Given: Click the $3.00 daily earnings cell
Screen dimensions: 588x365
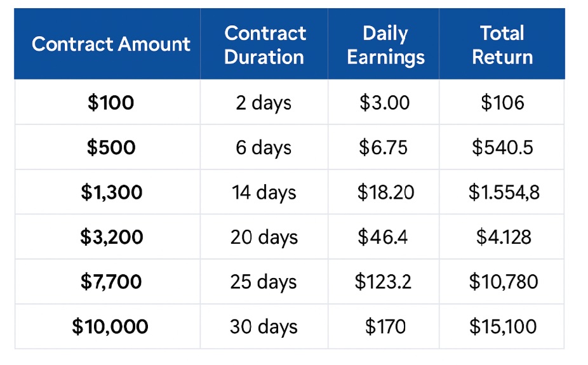Looking at the screenshot, I should pyautogui.click(x=385, y=102).
